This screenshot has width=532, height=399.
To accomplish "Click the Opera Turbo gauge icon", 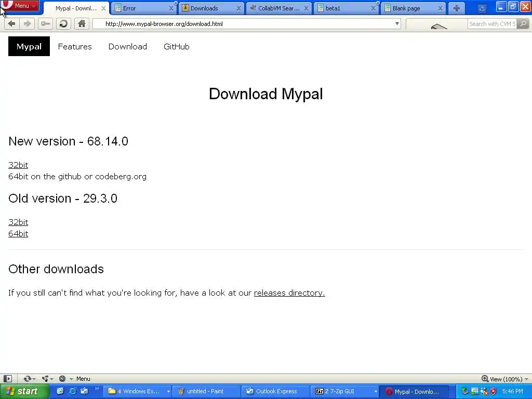I will [x=62, y=379].
